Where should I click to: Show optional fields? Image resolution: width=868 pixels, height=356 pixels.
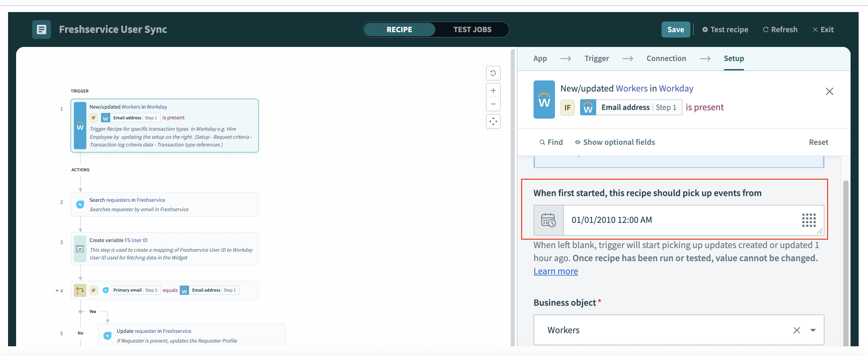click(x=615, y=142)
